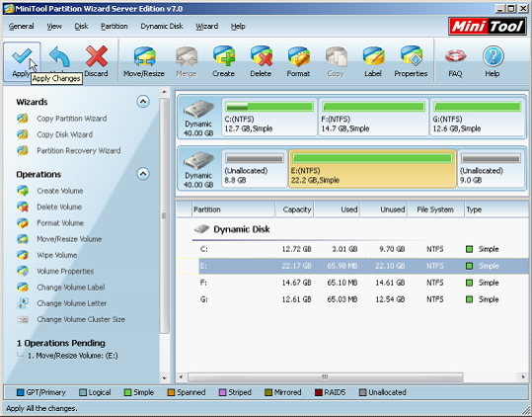The height and width of the screenshot is (417, 532).
Task: Click partition list scroll left arrow
Action: tap(181, 376)
